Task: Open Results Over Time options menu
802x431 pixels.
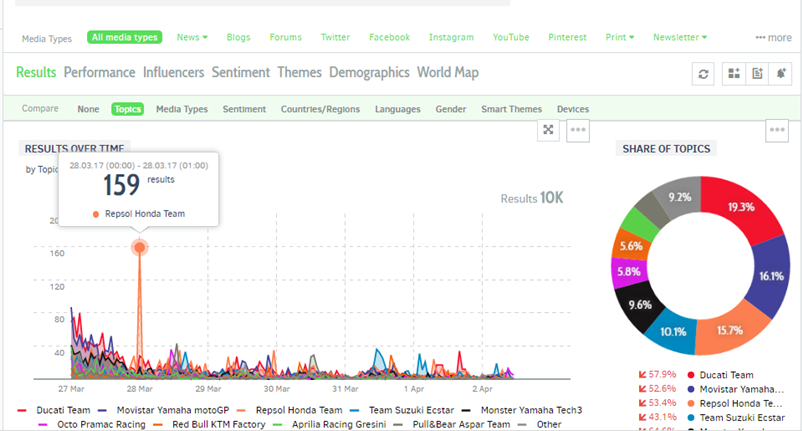Action: [x=577, y=130]
